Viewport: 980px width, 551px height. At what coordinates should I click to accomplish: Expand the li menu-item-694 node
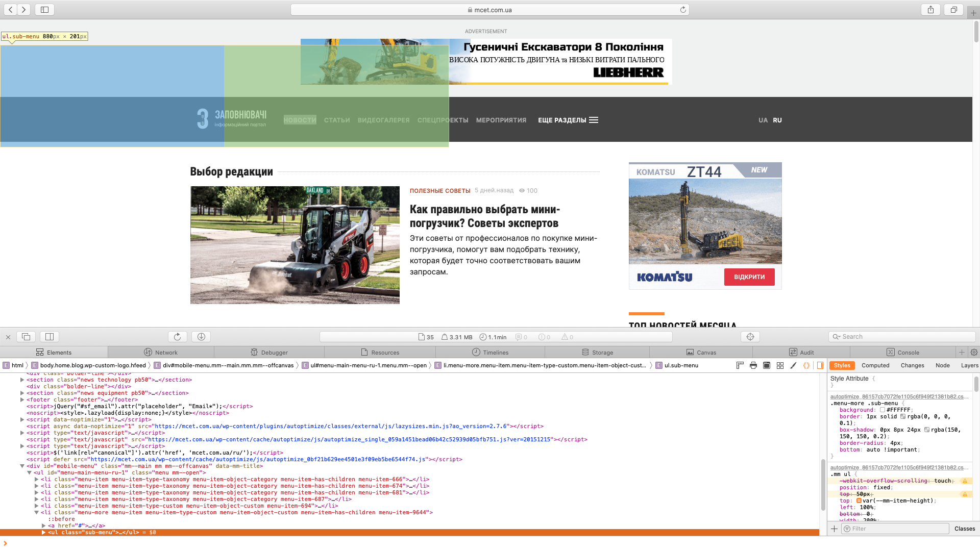[37, 506]
